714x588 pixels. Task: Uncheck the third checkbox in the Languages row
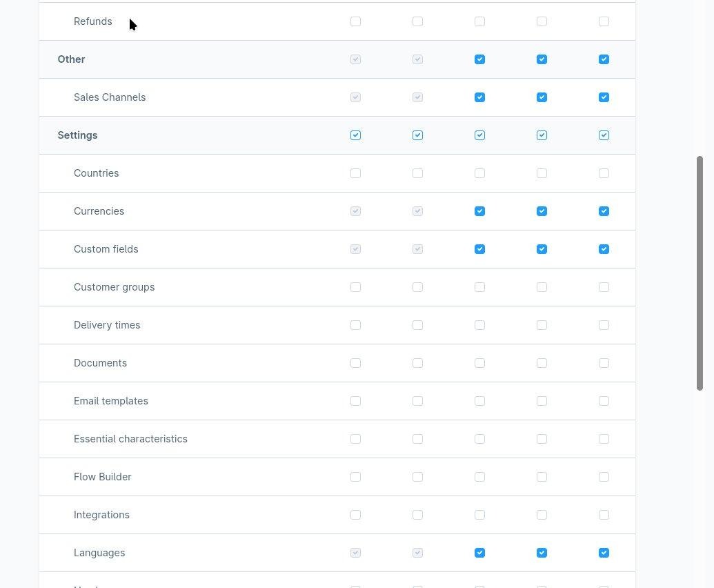[x=479, y=553]
